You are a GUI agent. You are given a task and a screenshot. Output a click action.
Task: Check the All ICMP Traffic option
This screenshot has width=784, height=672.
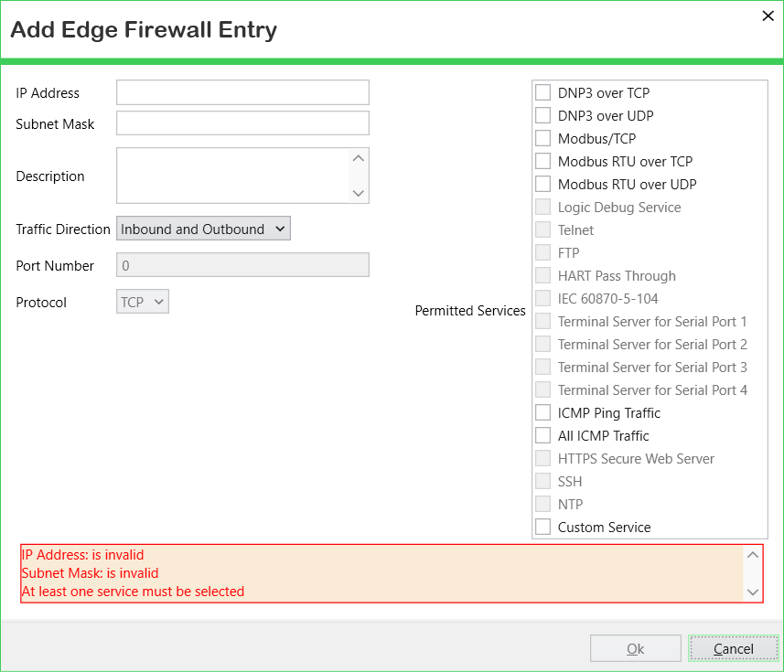point(543,436)
